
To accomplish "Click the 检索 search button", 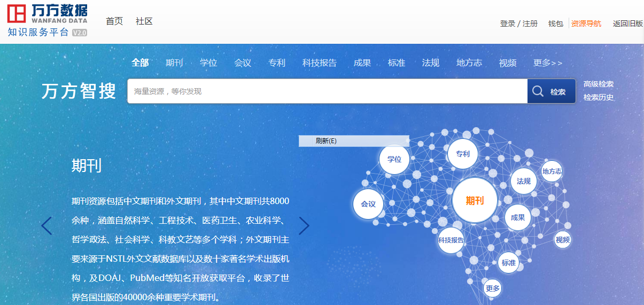I will (551, 91).
